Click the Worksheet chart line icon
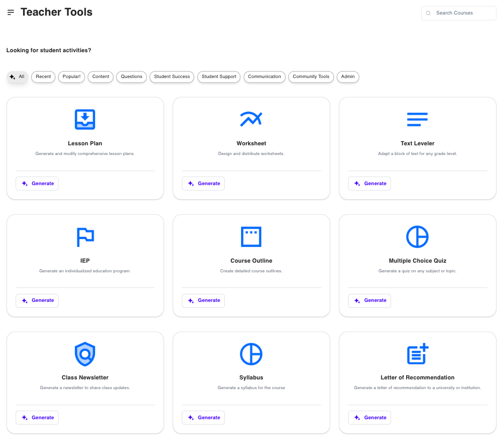Screen dimensions: 504x444 click(x=251, y=119)
